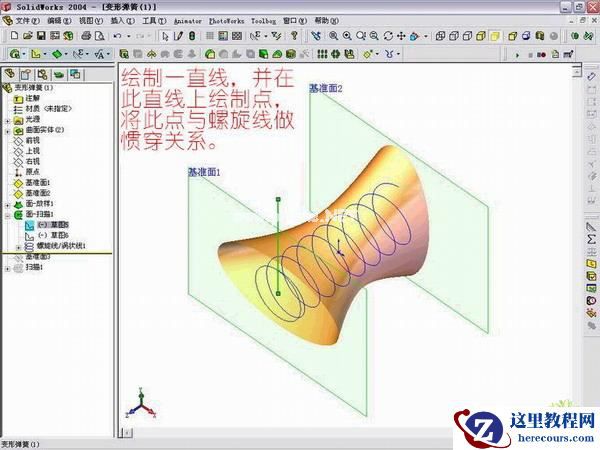Click the Circular Pattern icon
Viewport: 600px width, 450px height.
click(x=336, y=54)
